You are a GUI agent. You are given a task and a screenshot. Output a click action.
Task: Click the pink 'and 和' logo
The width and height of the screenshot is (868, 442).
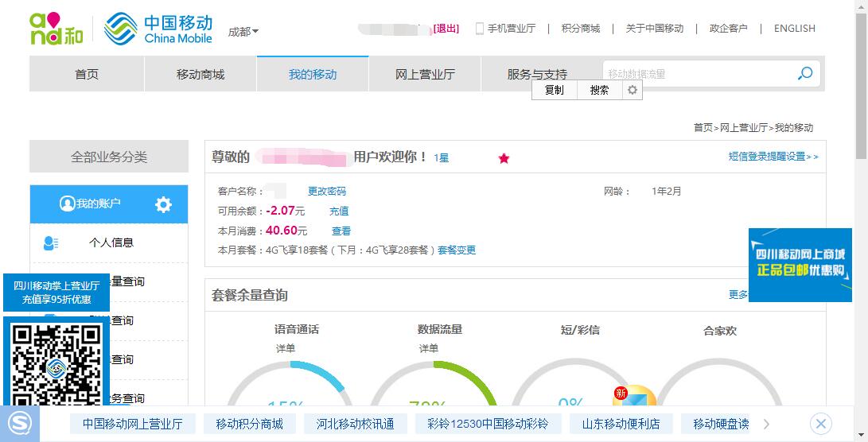pos(56,29)
